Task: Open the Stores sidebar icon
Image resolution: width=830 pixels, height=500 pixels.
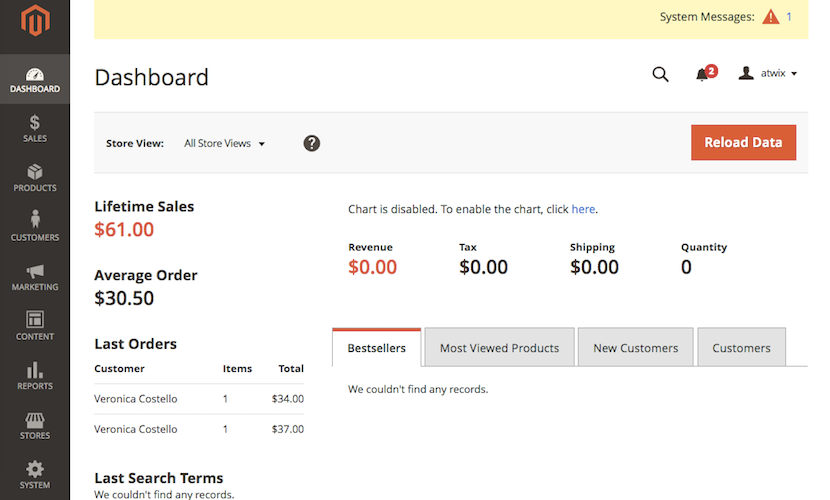Action: click(x=35, y=426)
